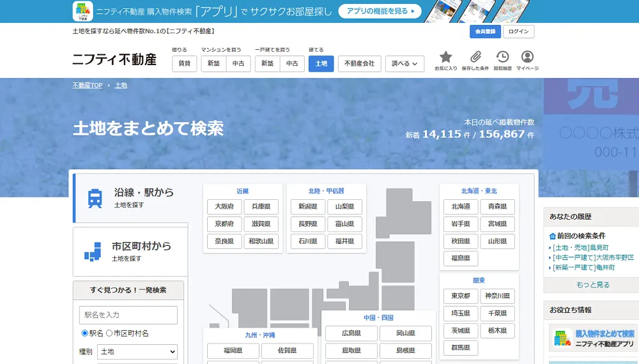Choose 山梨県 prefecture
The image size is (639, 364).
point(345,206)
